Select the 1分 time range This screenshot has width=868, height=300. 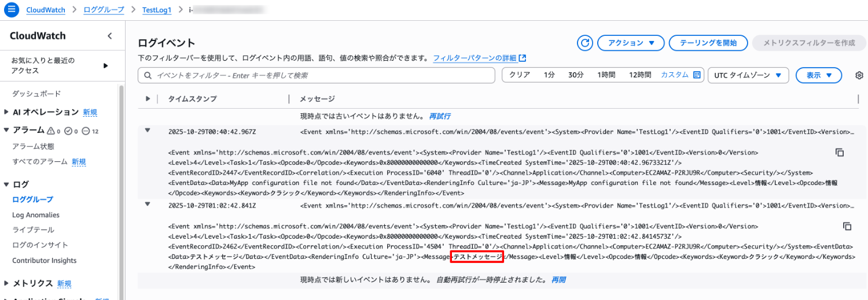pyautogui.click(x=549, y=75)
